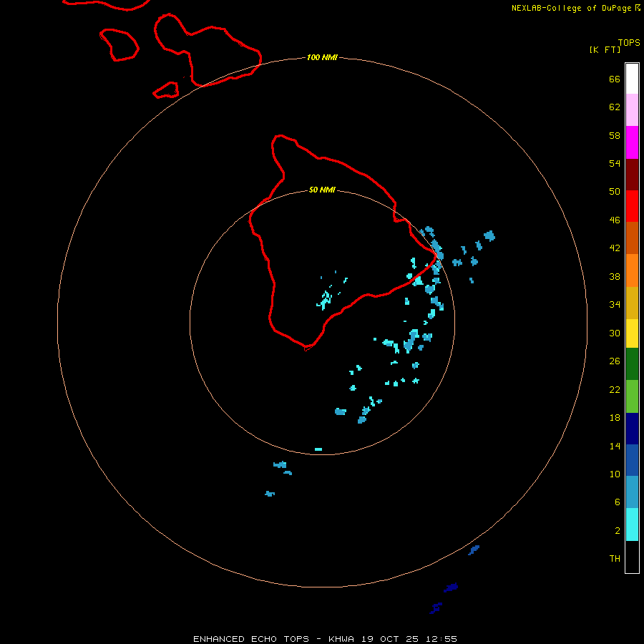Click the dark orange 46 kft legend swatch
This screenshot has height=644, width=644.
click(x=632, y=238)
